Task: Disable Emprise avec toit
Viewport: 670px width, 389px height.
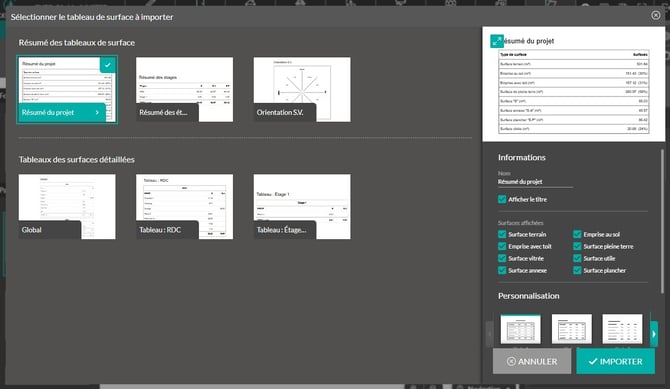Action: pos(502,246)
